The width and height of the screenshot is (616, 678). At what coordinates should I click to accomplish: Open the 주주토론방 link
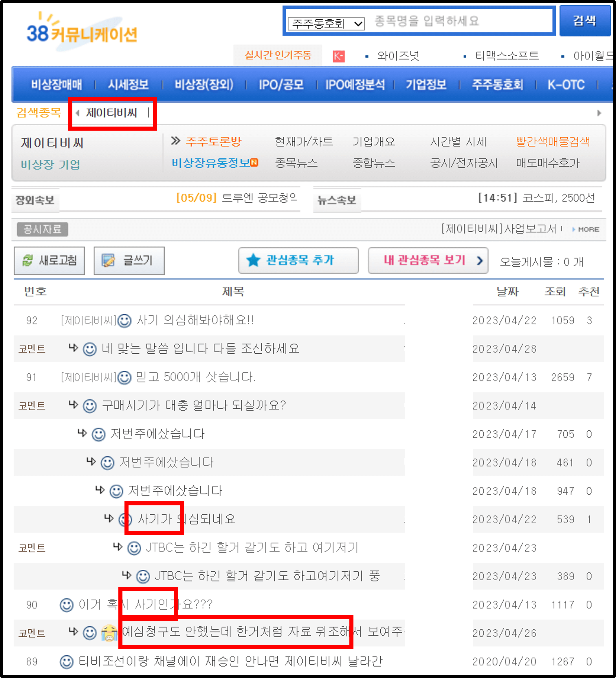[214, 142]
